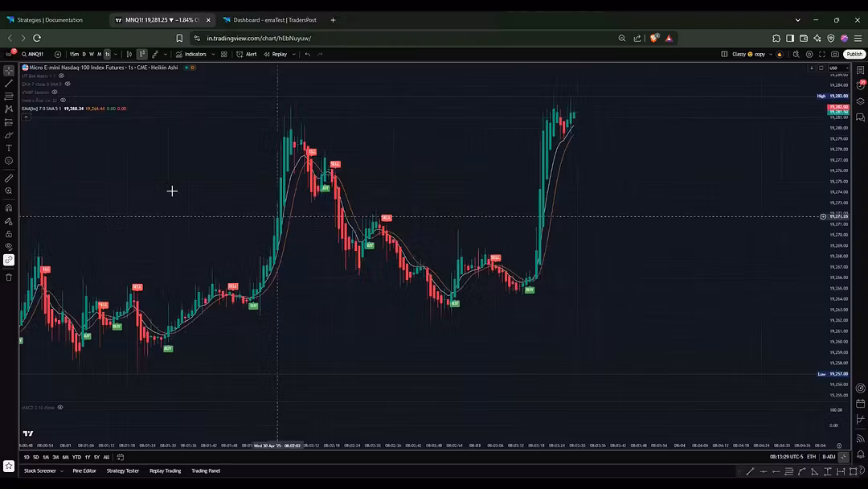Toggle visibility of the MACD indicator
This screenshot has width=868, height=489.
[60, 408]
